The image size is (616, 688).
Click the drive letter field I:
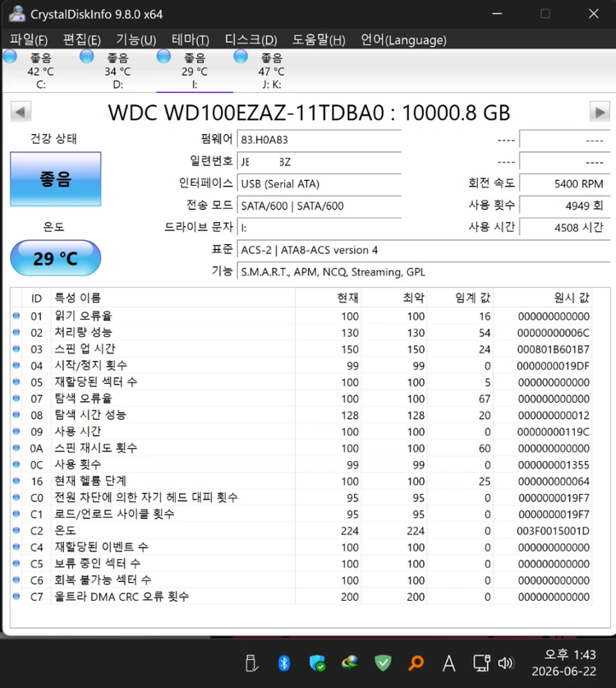pyautogui.click(x=319, y=228)
